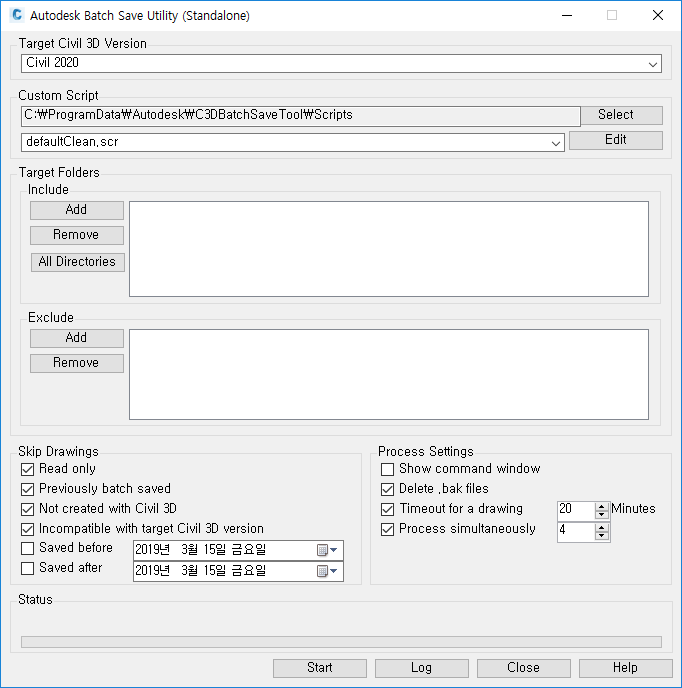Decrease timeout minutes with down arrow
This screenshot has height=688, width=682.
[602, 514]
